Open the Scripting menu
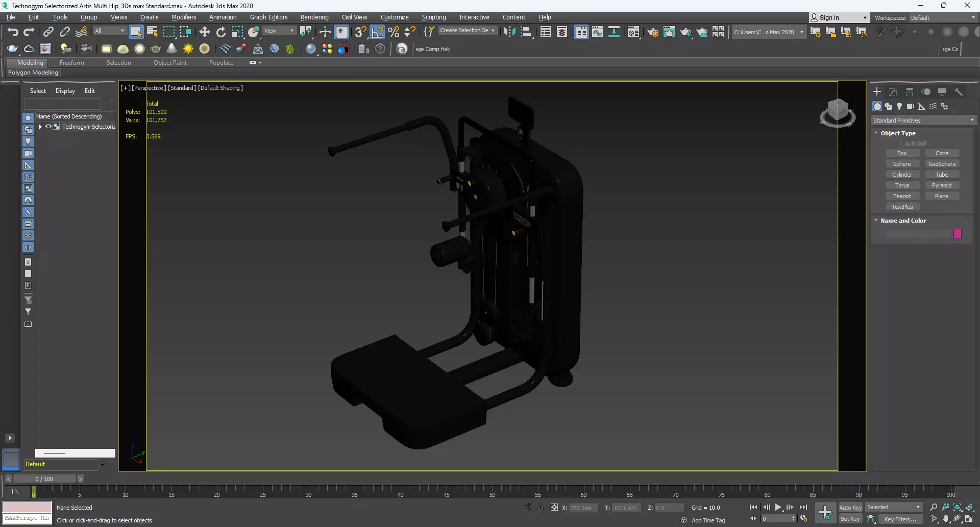Viewport: 980px width, 527px height. tap(434, 17)
